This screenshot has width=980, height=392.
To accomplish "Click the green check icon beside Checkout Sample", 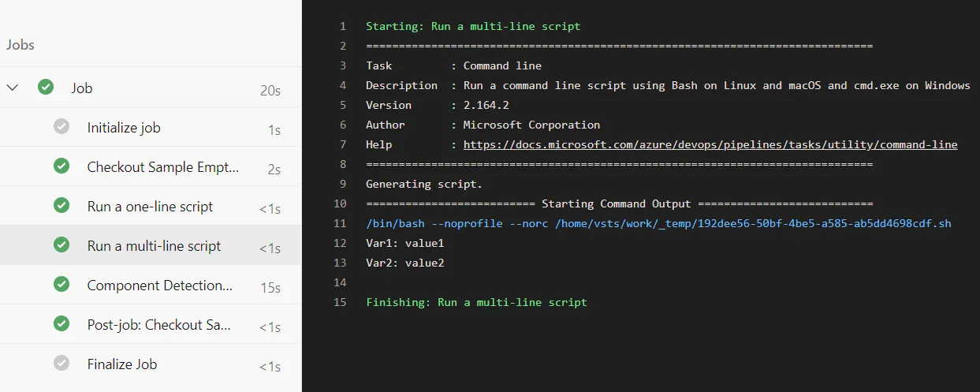I will pyautogui.click(x=61, y=166).
